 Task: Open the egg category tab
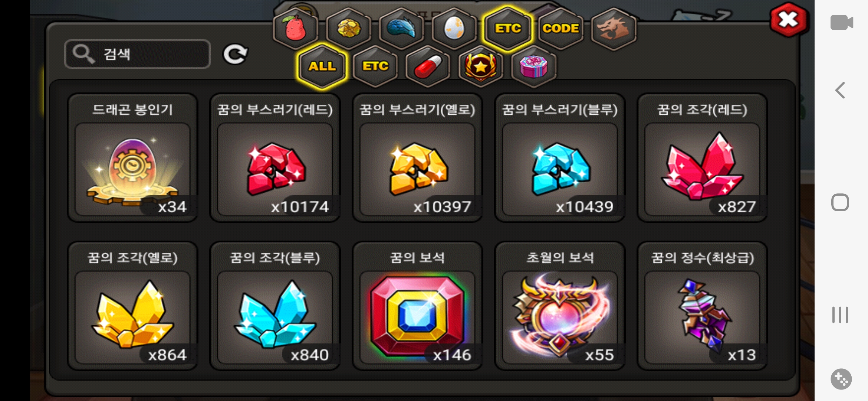pyautogui.click(x=454, y=29)
